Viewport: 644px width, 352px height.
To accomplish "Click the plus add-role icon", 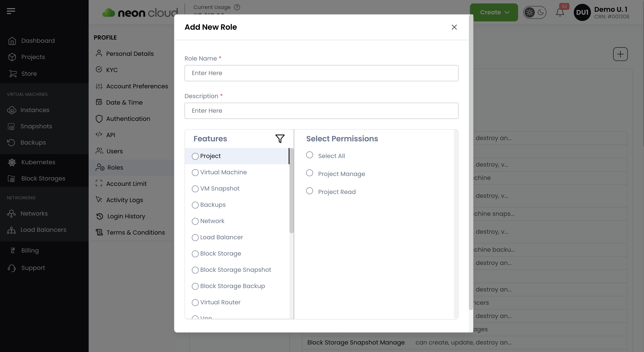I will (x=620, y=54).
